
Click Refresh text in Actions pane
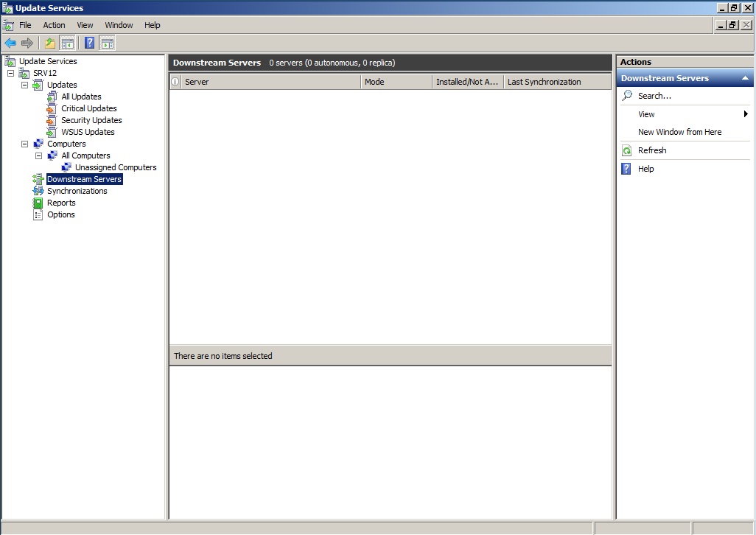pyautogui.click(x=652, y=150)
